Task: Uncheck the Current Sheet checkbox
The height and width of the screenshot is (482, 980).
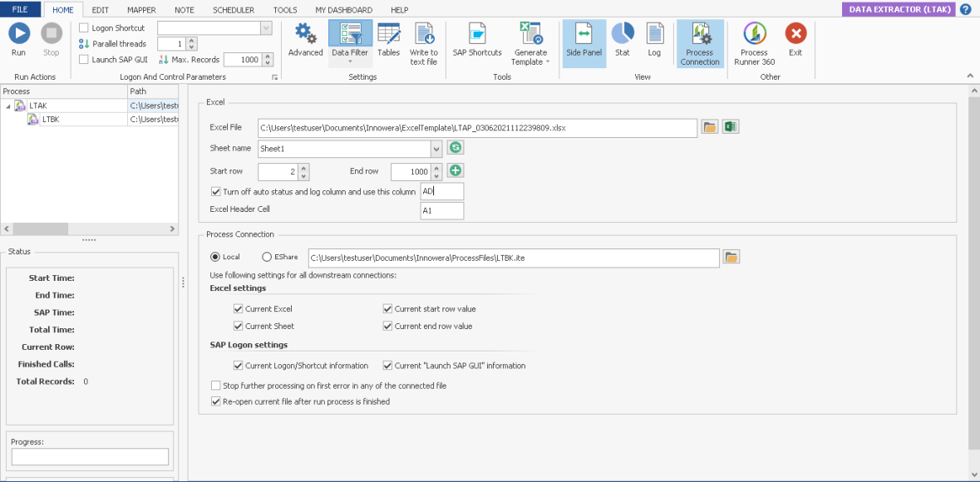Action: click(239, 327)
